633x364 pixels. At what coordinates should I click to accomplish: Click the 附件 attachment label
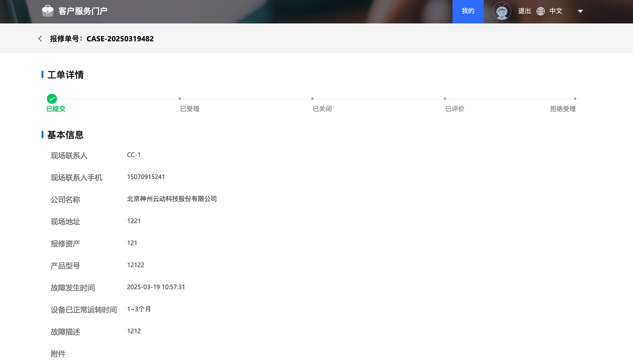tap(58, 354)
